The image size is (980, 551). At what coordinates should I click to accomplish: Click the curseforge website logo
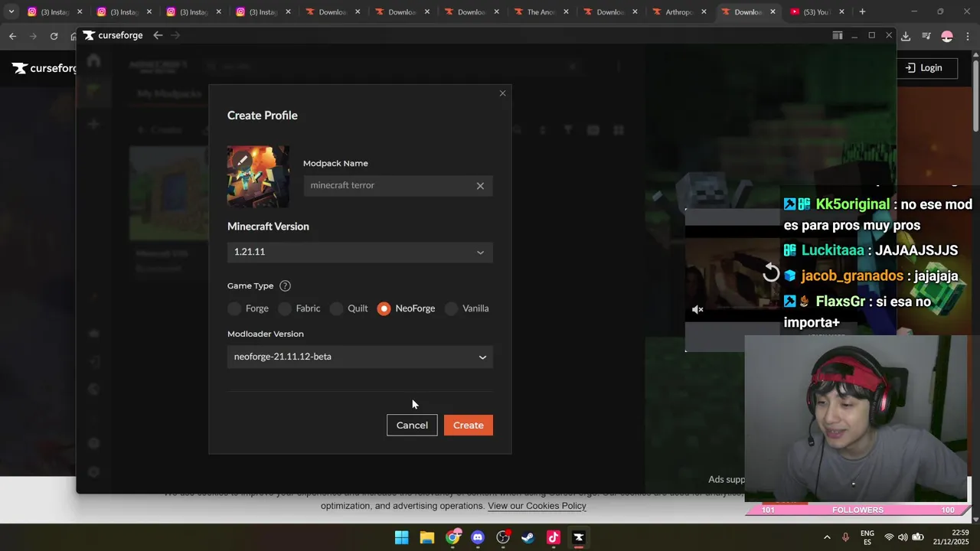(x=44, y=68)
